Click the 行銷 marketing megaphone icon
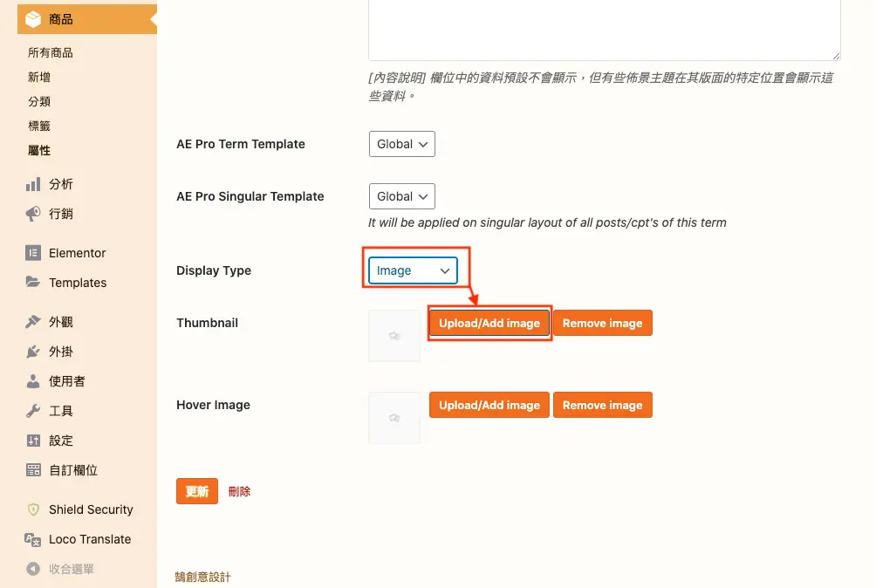 (33, 214)
